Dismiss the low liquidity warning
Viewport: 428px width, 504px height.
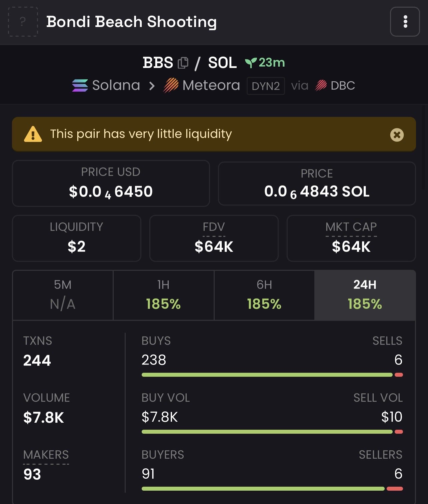[x=397, y=135]
